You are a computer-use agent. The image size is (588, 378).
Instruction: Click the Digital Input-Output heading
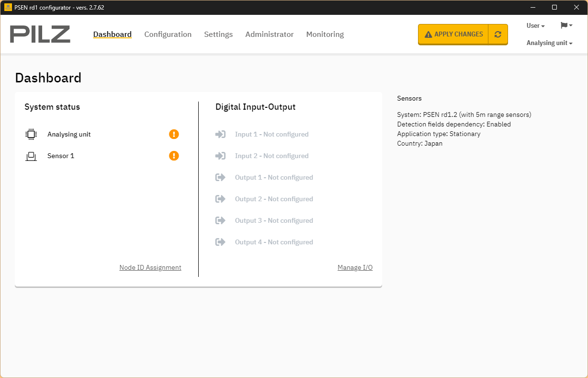tap(256, 107)
